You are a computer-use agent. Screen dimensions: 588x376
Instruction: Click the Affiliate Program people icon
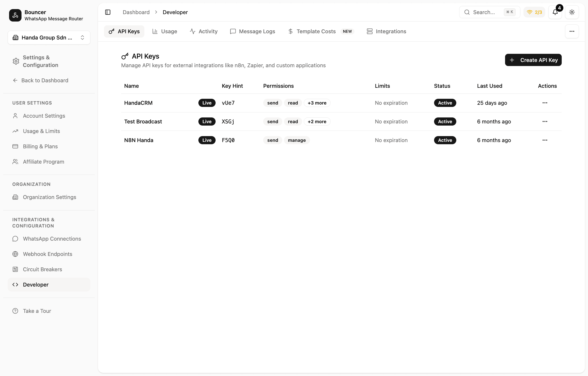[15, 162]
